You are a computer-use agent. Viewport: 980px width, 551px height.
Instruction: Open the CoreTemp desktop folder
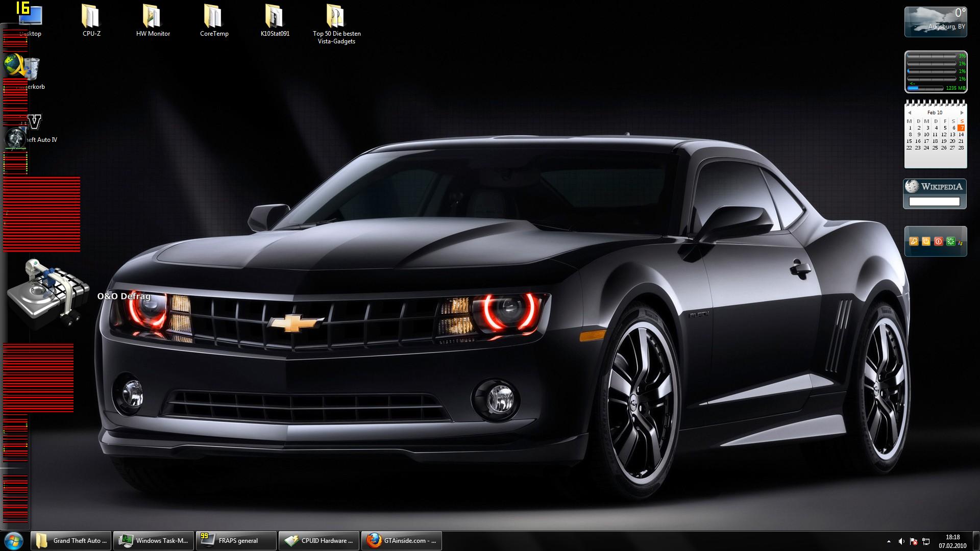214,18
